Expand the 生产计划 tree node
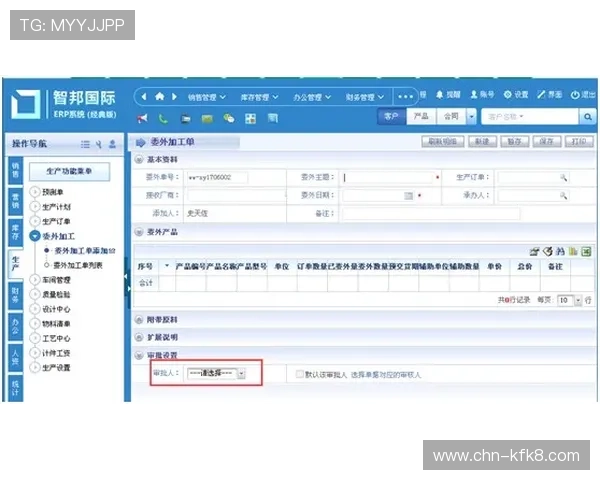The width and height of the screenshot is (600, 480). (35, 207)
